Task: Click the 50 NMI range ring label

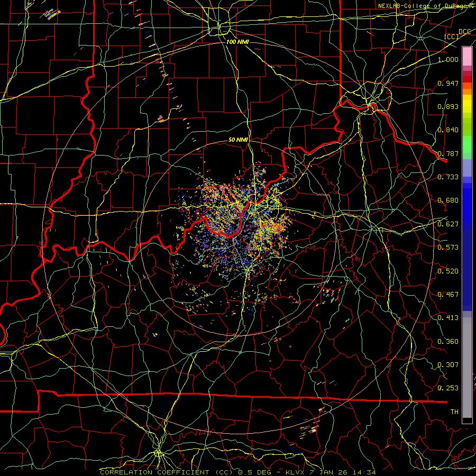Action: pos(238,140)
